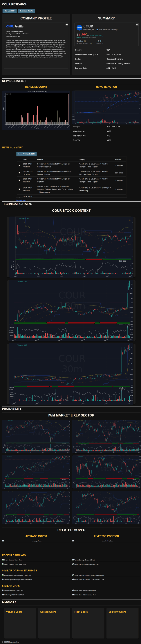
Task: Click the orange arrow marker on daily chart
Action: coord(130,220)
